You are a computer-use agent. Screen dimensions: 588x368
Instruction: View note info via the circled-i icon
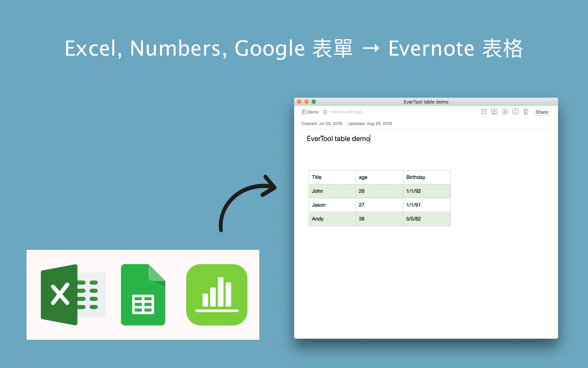click(x=515, y=112)
